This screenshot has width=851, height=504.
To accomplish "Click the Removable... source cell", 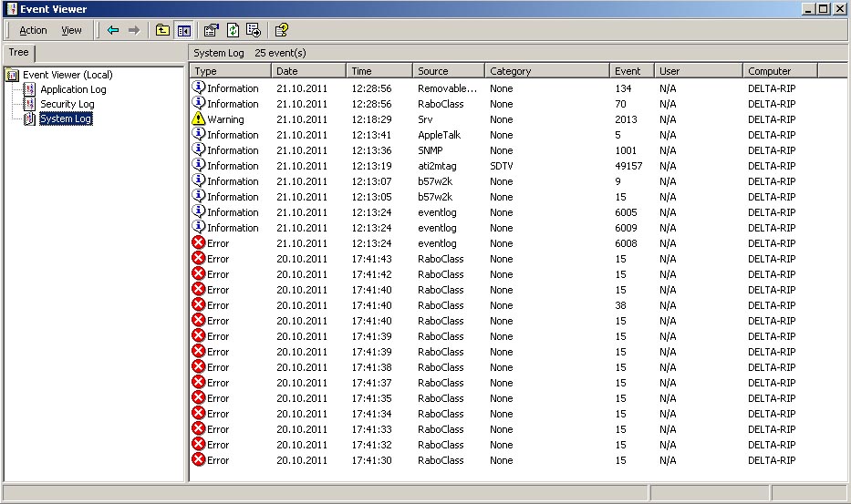I will pyautogui.click(x=447, y=88).
